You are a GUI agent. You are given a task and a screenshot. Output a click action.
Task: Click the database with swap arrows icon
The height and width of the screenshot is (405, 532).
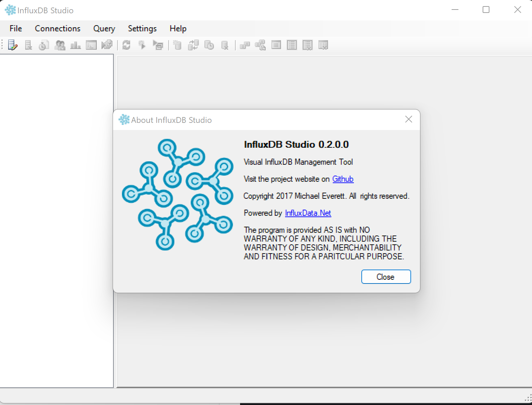point(193,45)
